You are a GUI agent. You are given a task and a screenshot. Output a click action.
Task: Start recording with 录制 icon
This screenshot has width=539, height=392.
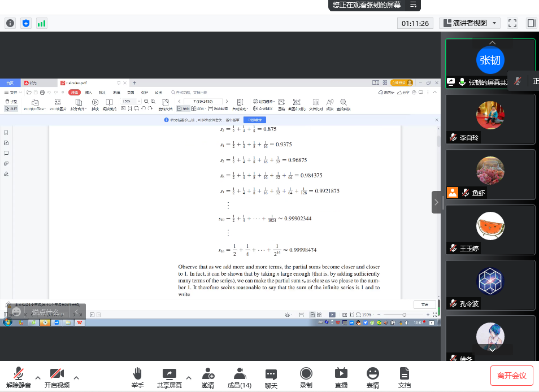(x=306, y=377)
